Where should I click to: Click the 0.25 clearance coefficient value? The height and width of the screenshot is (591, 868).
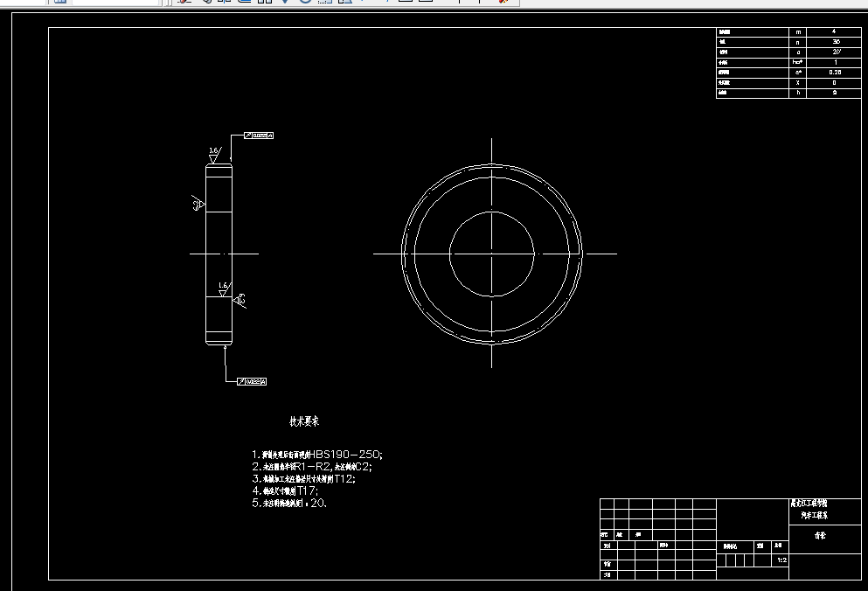coord(835,73)
